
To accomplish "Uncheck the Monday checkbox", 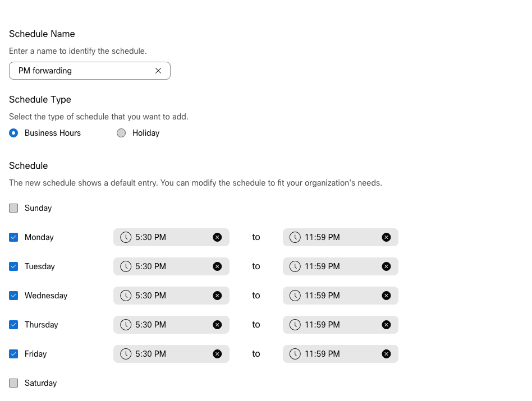I will [13, 237].
